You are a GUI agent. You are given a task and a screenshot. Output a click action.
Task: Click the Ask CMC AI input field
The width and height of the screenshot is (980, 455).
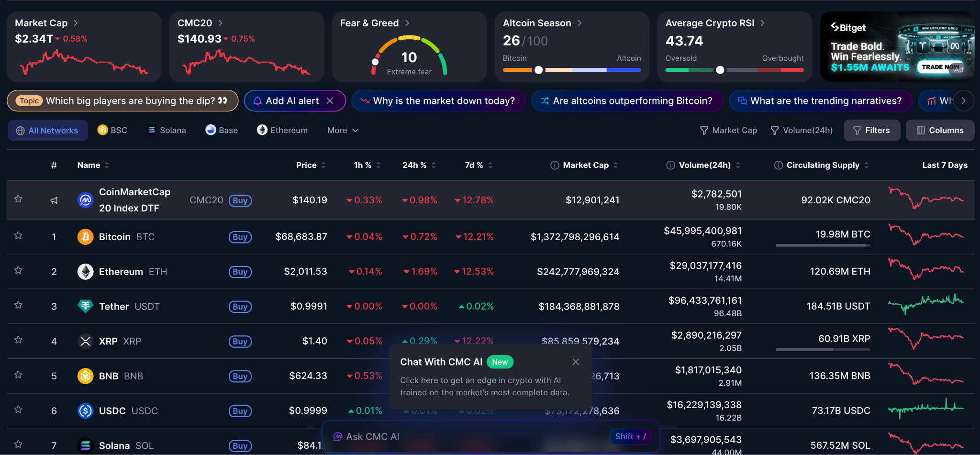click(479, 436)
